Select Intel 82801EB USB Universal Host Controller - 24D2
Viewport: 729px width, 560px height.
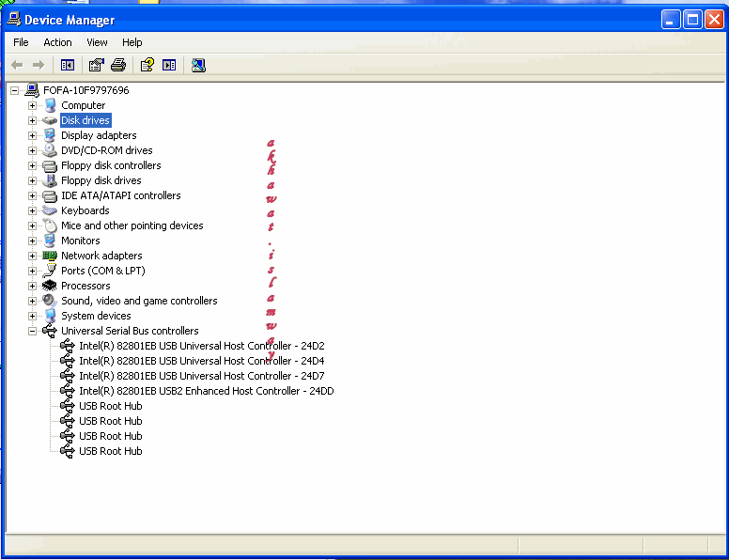202,346
